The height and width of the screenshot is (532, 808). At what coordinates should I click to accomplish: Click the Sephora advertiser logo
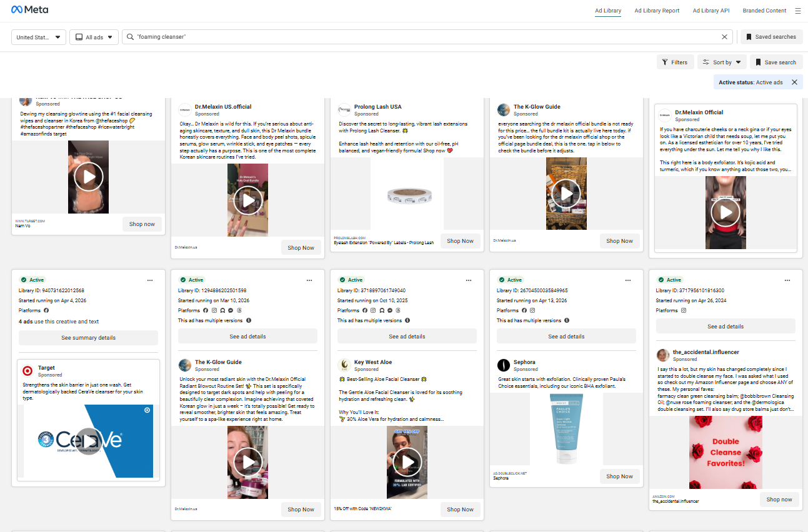click(504, 365)
